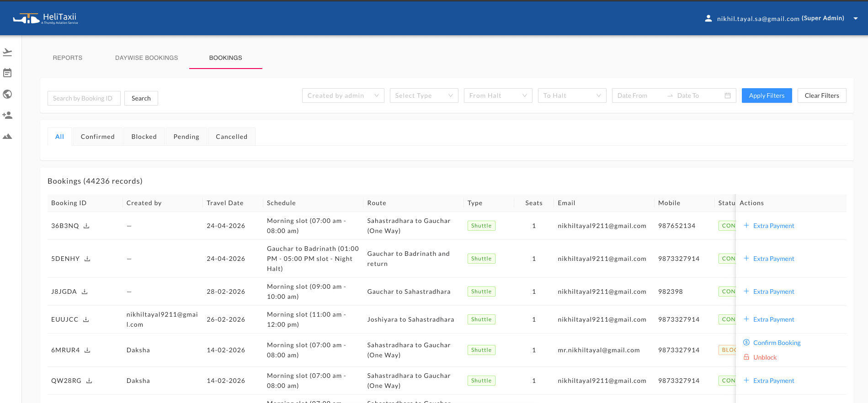This screenshot has height=403, width=868.
Task: Confirm Booking for 6MRUR4
Action: 772,343
